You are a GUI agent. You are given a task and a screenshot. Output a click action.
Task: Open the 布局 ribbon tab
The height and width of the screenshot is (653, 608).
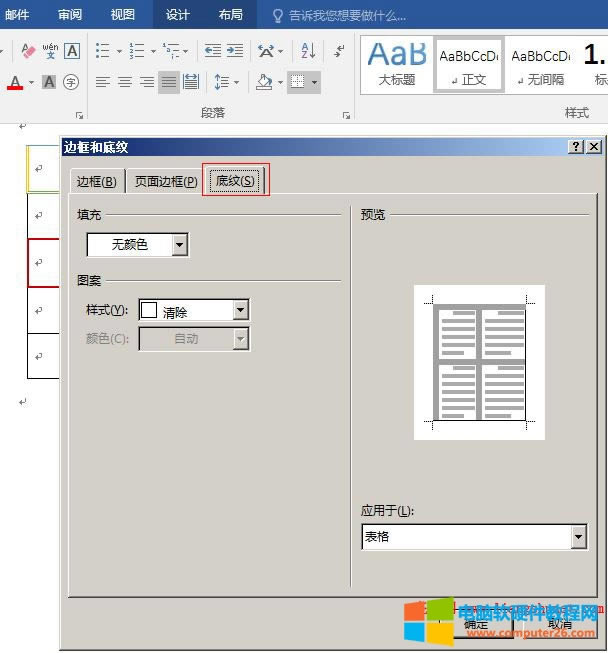pos(230,15)
